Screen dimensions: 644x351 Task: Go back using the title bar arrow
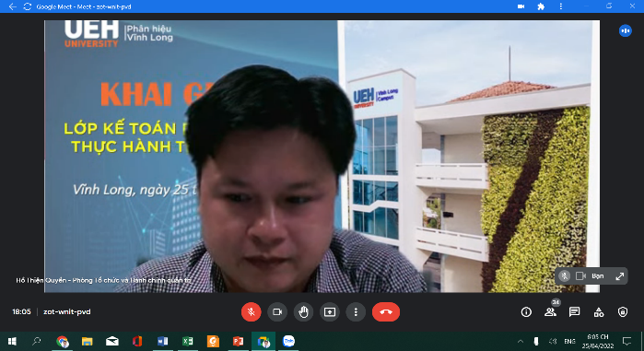(12, 6)
